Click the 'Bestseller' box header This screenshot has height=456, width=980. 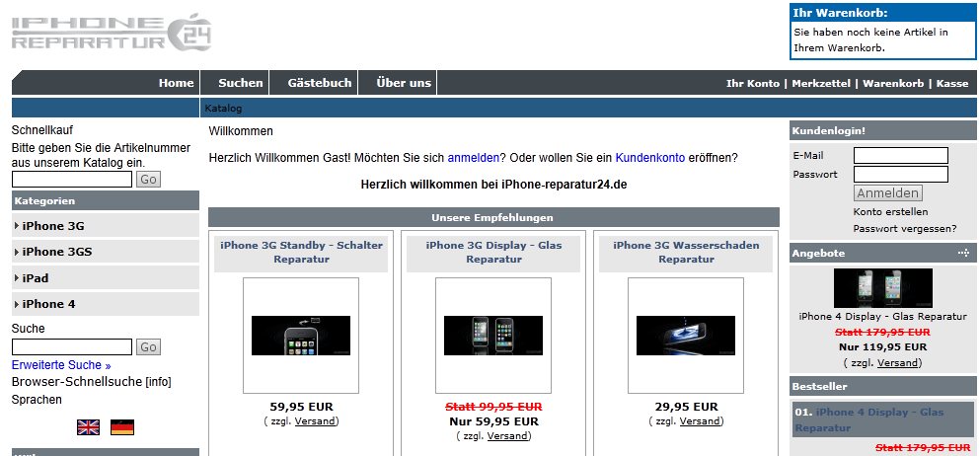point(883,386)
